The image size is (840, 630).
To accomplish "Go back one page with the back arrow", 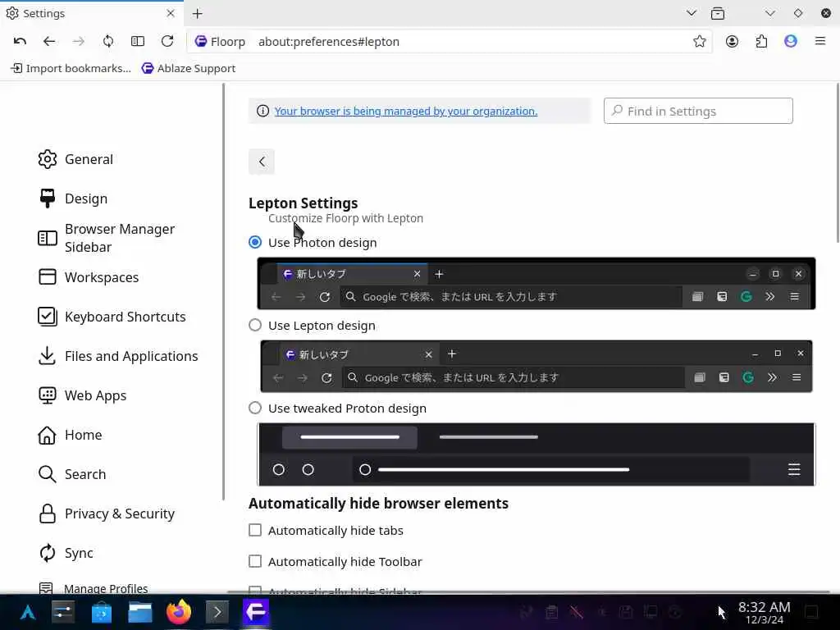I will pos(49,41).
